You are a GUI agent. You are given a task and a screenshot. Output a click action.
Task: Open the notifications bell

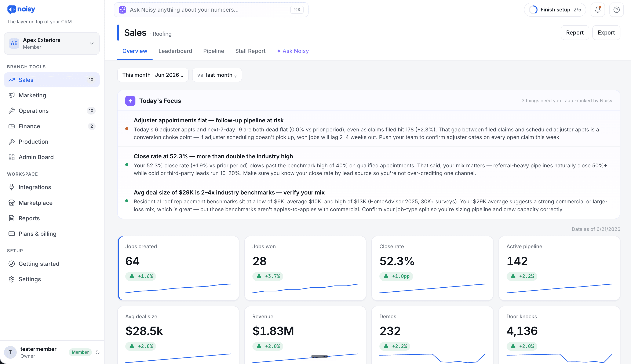tap(598, 10)
